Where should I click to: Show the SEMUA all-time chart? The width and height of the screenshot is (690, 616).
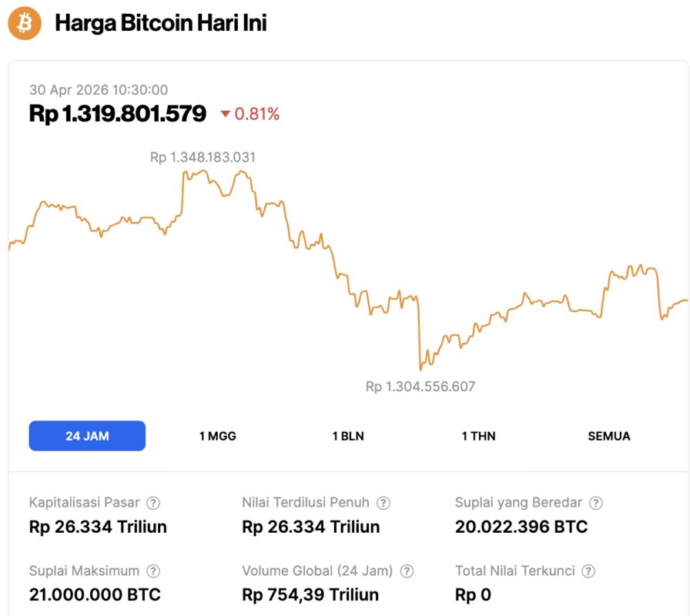(x=609, y=436)
